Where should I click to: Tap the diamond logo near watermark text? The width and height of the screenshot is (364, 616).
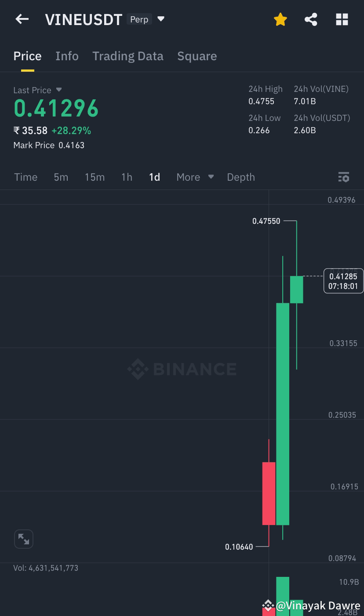pos(269,605)
